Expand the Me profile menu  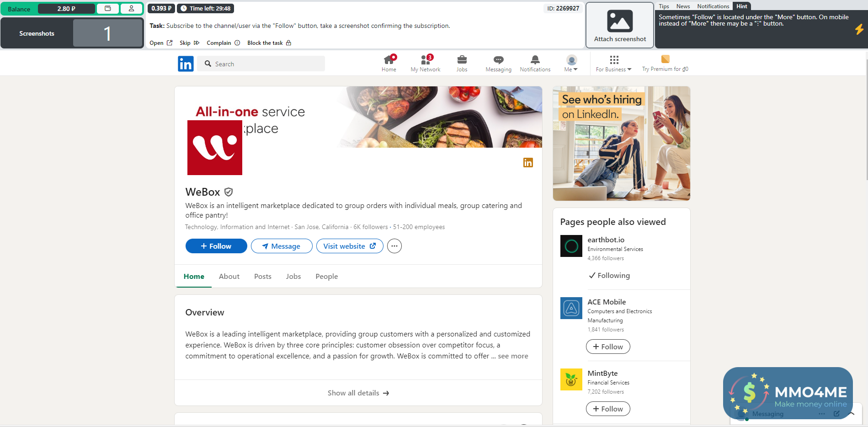coord(571,64)
